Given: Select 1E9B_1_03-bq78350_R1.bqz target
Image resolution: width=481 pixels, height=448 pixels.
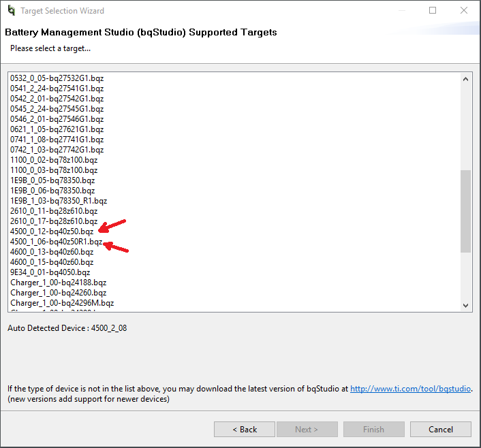Looking at the screenshot, I should click(59, 201).
